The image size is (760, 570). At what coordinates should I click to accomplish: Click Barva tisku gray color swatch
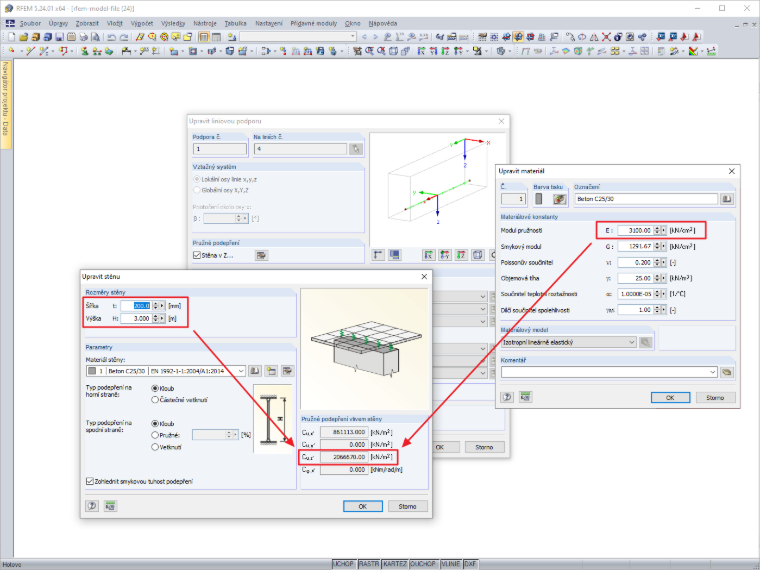(x=538, y=199)
